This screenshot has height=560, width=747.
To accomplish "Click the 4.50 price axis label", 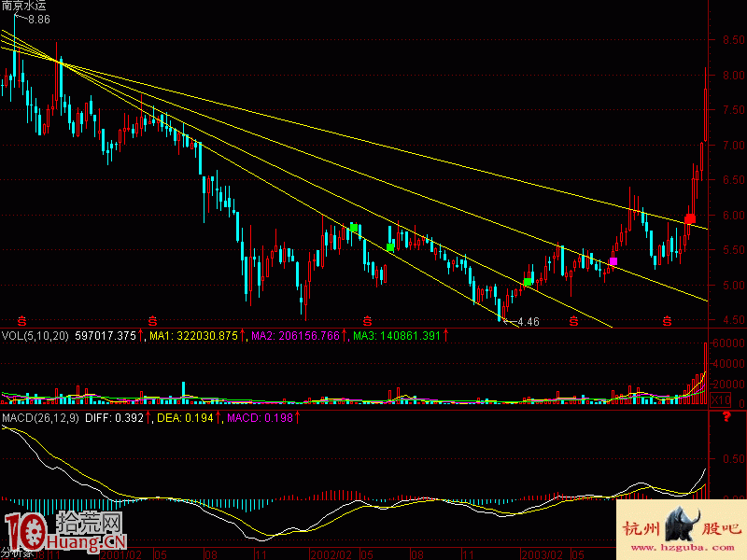I will pos(733,320).
